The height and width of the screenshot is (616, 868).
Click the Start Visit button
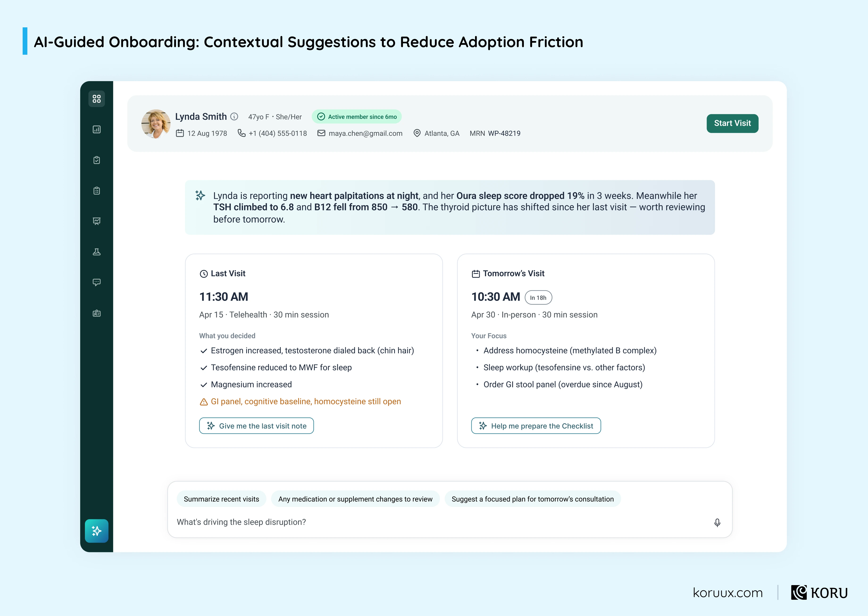pos(732,123)
